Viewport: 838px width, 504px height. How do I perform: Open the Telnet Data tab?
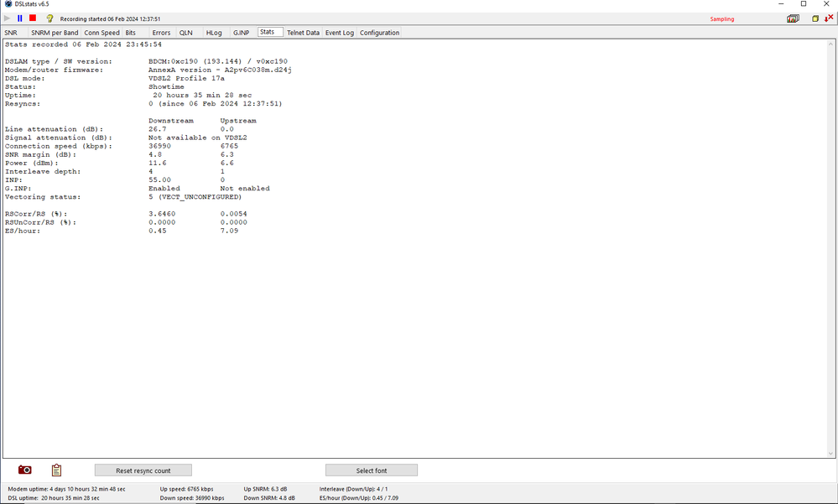coord(303,33)
